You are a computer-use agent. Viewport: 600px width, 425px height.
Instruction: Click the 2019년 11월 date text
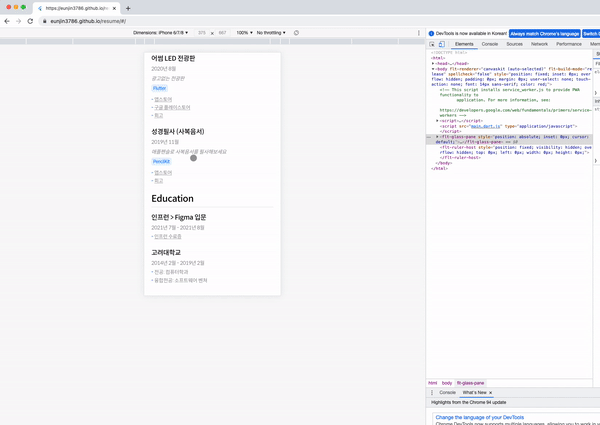(x=165, y=142)
